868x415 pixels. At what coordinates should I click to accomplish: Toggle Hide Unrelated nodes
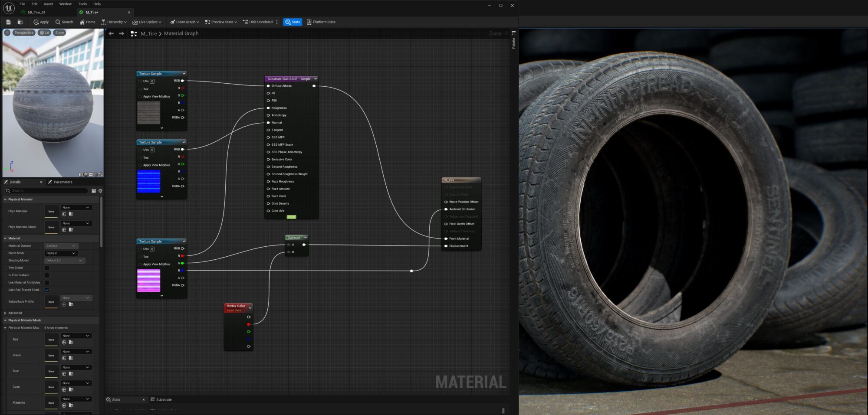(x=258, y=22)
